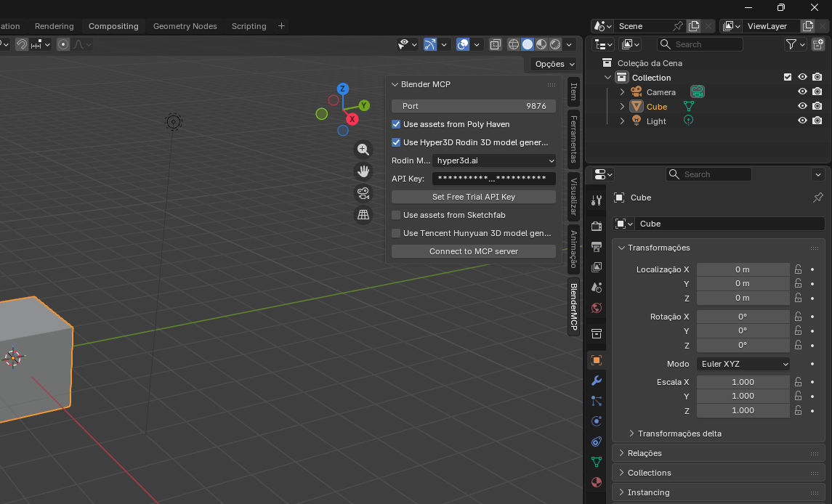Viewport: 832px width, 504px height.
Task: Open the Tool properties tab
Action: tap(597, 200)
